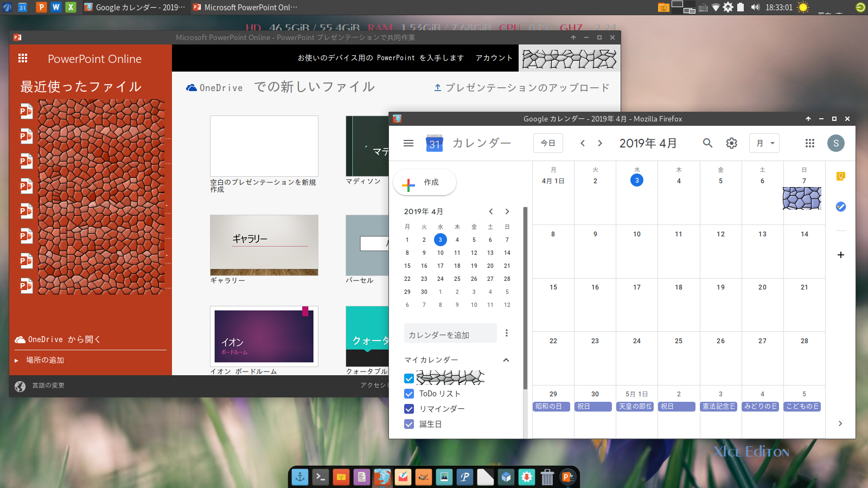
Task: Choose the ギャラリー template thumbnail
Action: click(264, 245)
